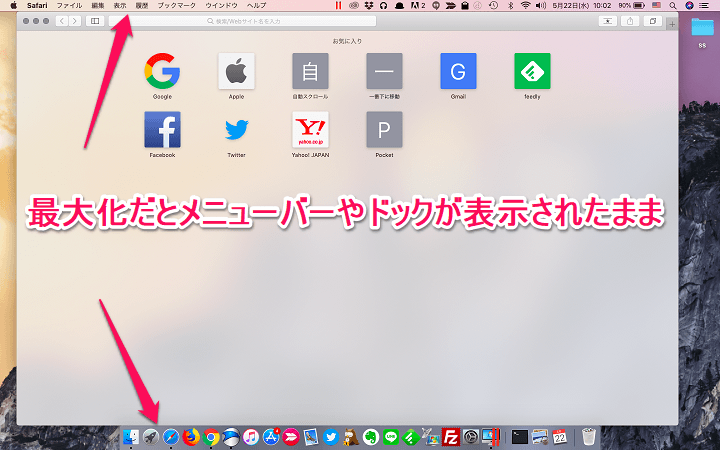
Task: Click the Siri menu bar icon
Action: (x=689, y=6)
